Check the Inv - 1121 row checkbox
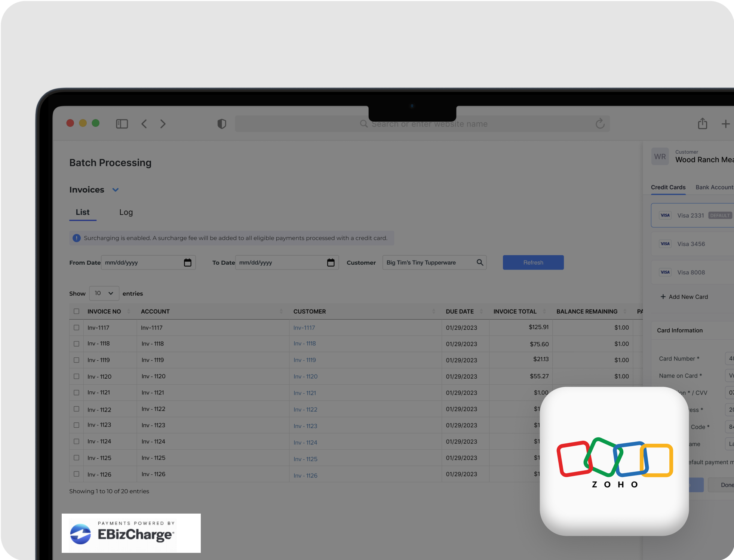 [x=77, y=393]
